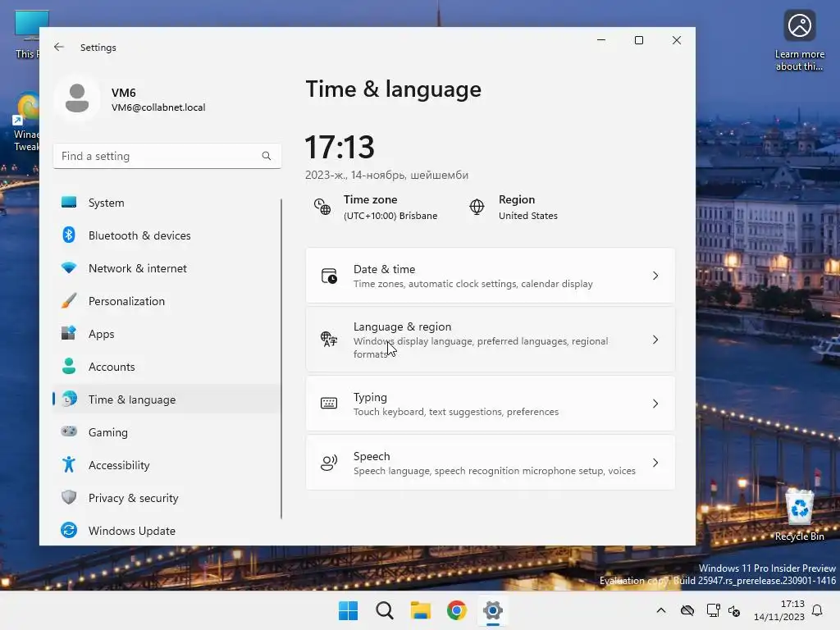The image size is (840, 630).
Task: Open the Recycle Bin desktop icon
Action: click(799, 515)
